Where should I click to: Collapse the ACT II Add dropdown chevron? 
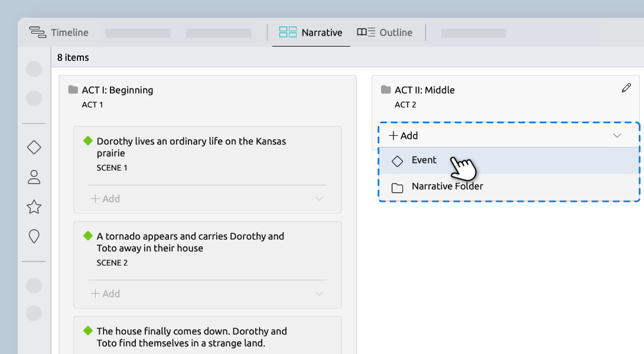click(617, 136)
